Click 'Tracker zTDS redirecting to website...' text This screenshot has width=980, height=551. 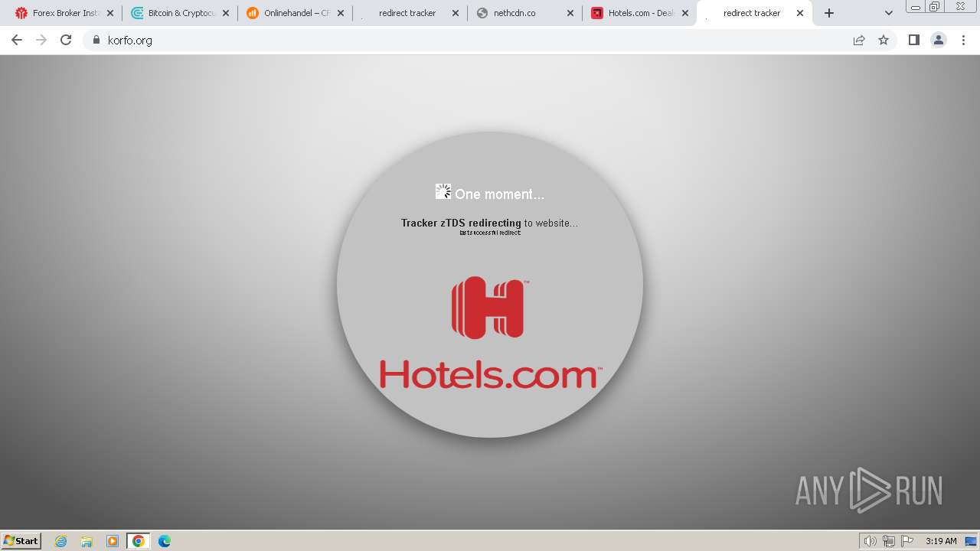click(x=489, y=223)
